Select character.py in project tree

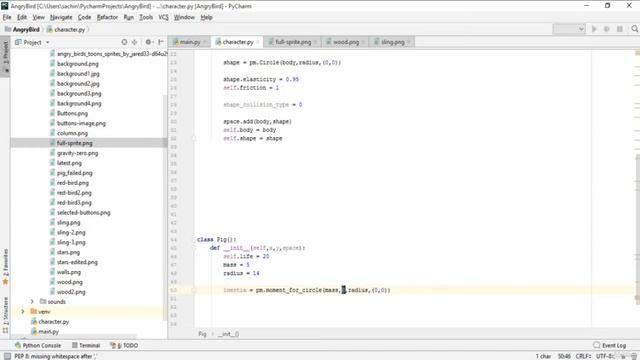click(x=53, y=322)
